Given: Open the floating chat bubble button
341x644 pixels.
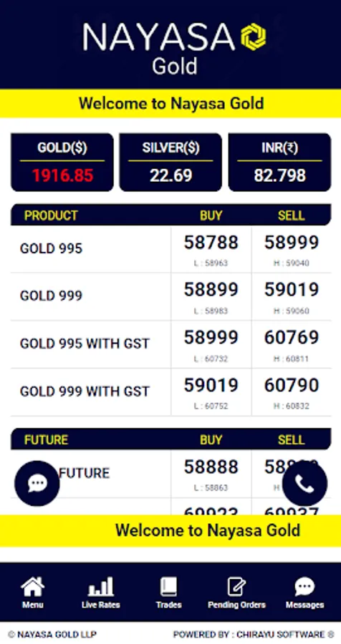Looking at the screenshot, I should pos(37,484).
